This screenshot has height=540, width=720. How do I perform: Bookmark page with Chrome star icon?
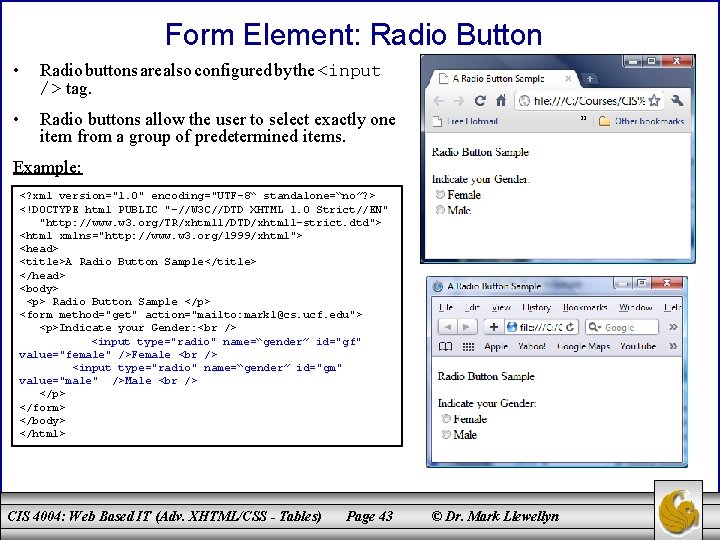pos(655,101)
